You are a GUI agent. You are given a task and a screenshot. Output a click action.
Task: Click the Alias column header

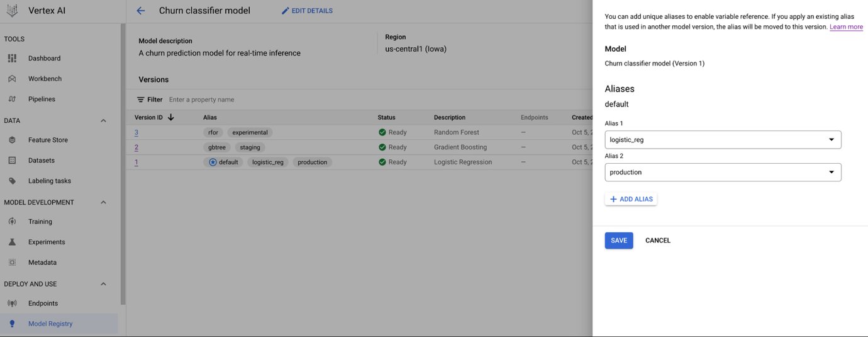pos(210,117)
